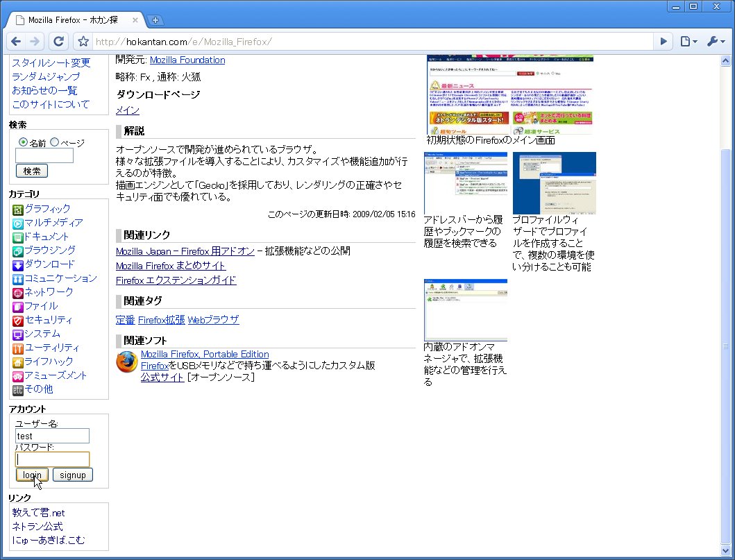Focus the search text field under 検索

pos(44,155)
